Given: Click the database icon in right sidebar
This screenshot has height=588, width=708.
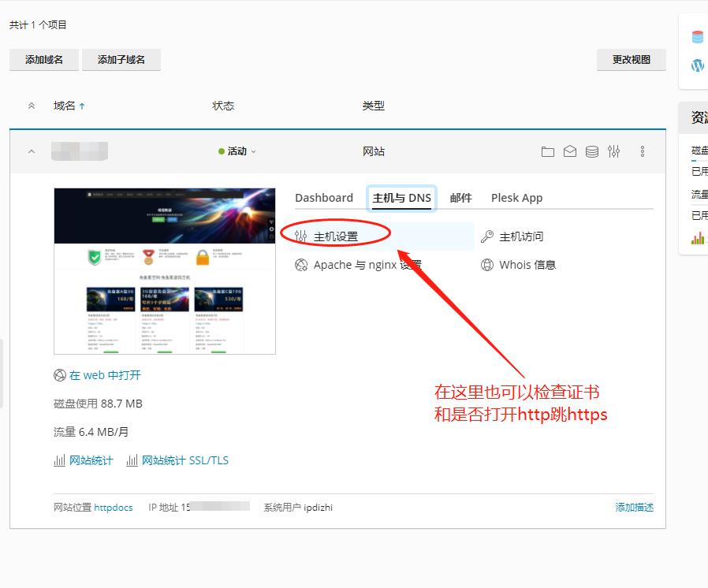Looking at the screenshot, I should tap(698, 37).
